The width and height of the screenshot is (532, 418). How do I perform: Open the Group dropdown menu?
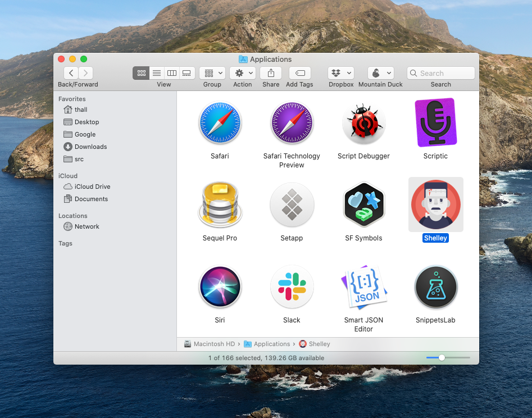point(212,73)
